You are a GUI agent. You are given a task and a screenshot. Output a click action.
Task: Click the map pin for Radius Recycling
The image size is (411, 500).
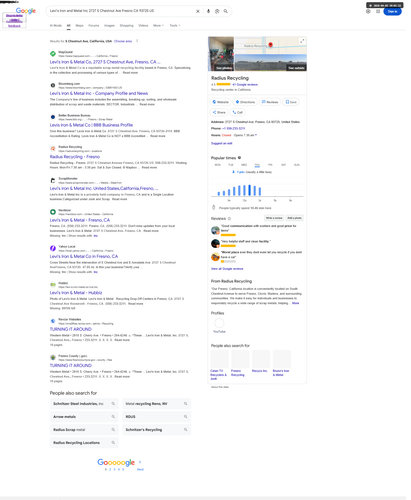click(x=271, y=44)
